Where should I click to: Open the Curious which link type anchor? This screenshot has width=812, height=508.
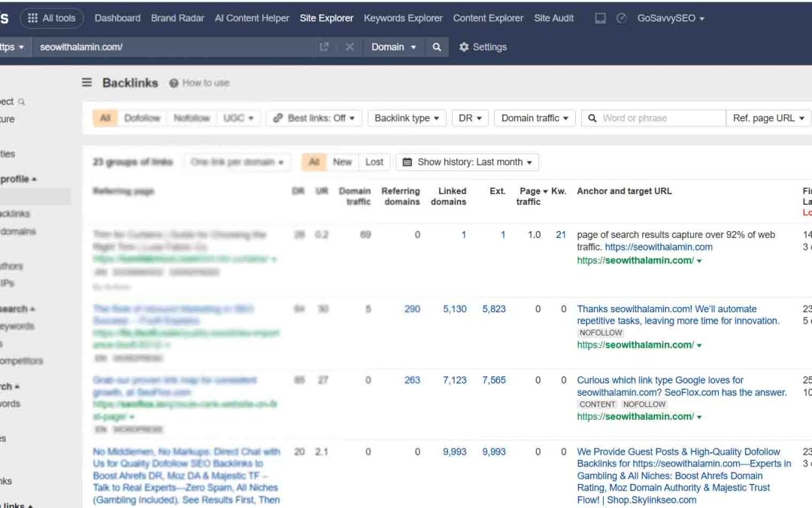pyautogui.click(x=681, y=386)
